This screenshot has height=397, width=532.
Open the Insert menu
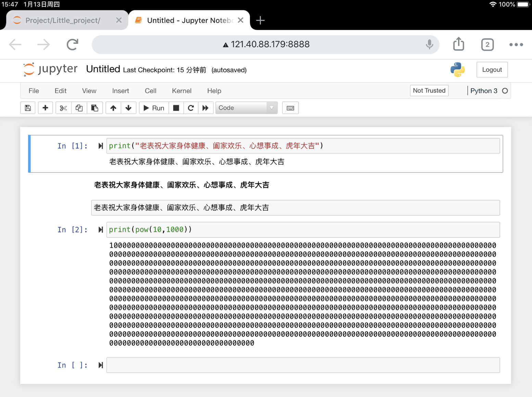pos(121,91)
